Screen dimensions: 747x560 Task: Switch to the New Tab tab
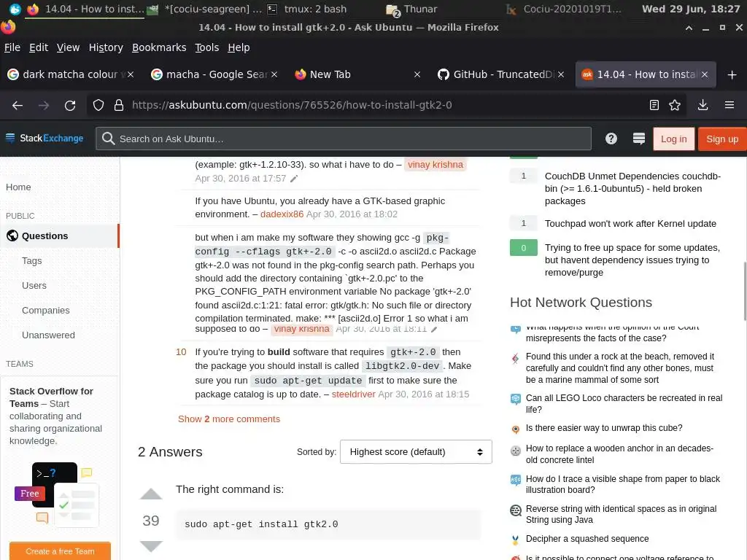pyautogui.click(x=357, y=75)
